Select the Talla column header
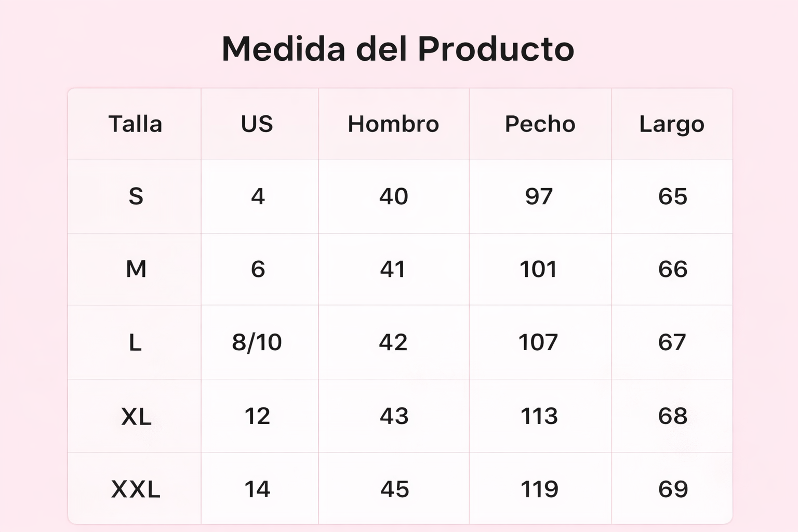 click(135, 124)
